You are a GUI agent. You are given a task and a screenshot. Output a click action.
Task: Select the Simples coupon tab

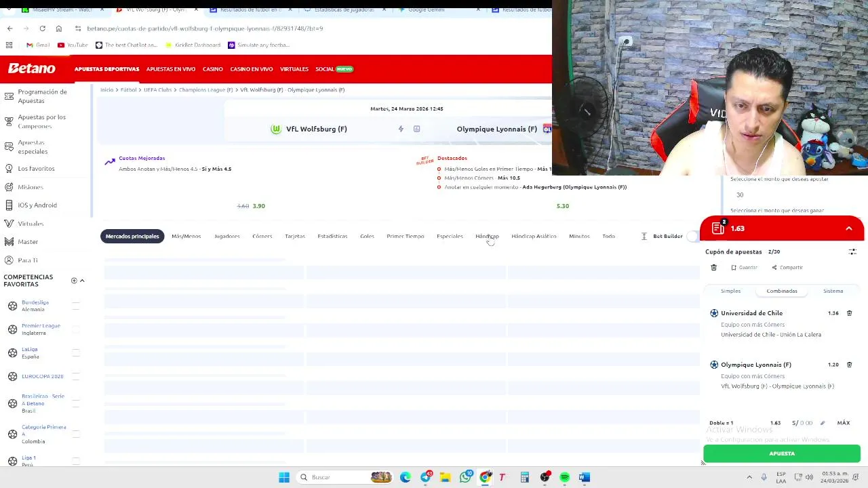pos(730,291)
